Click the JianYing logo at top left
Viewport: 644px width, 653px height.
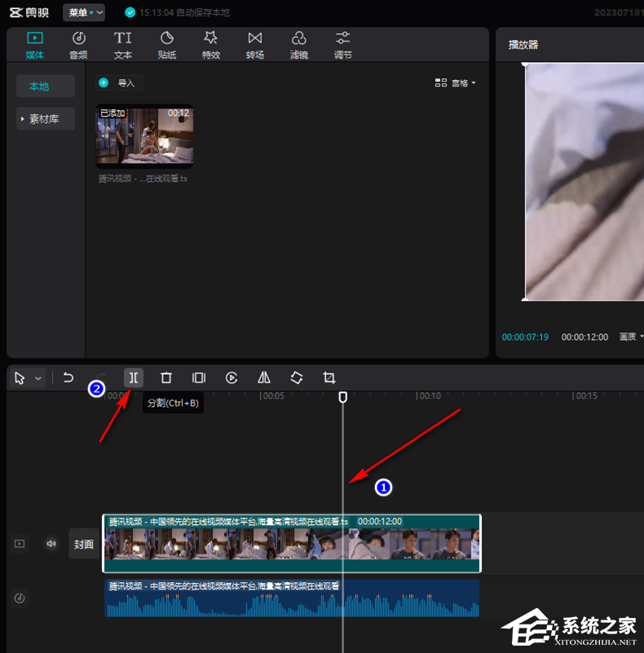point(29,12)
